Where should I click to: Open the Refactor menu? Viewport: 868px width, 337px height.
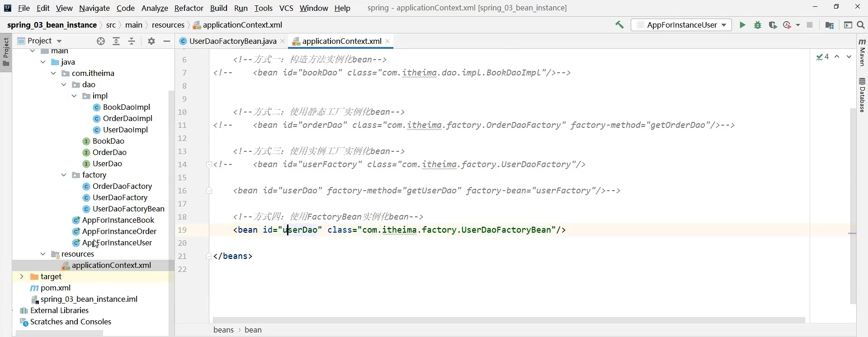tap(189, 8)
